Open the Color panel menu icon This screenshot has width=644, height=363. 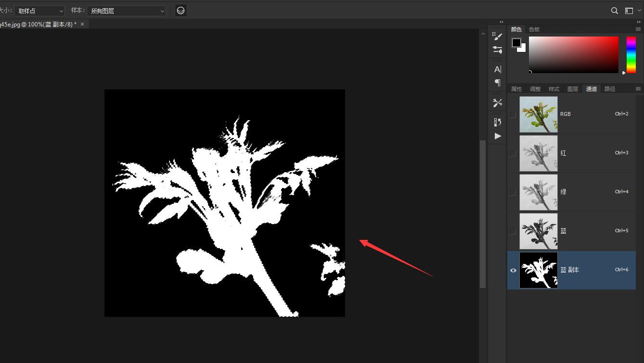coord(638,29)
